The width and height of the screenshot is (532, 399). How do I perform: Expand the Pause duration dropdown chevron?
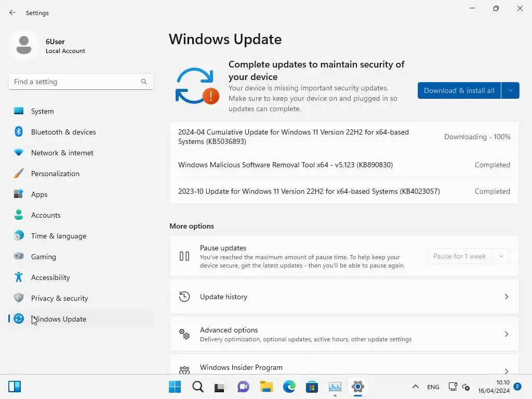pos(501,256)
